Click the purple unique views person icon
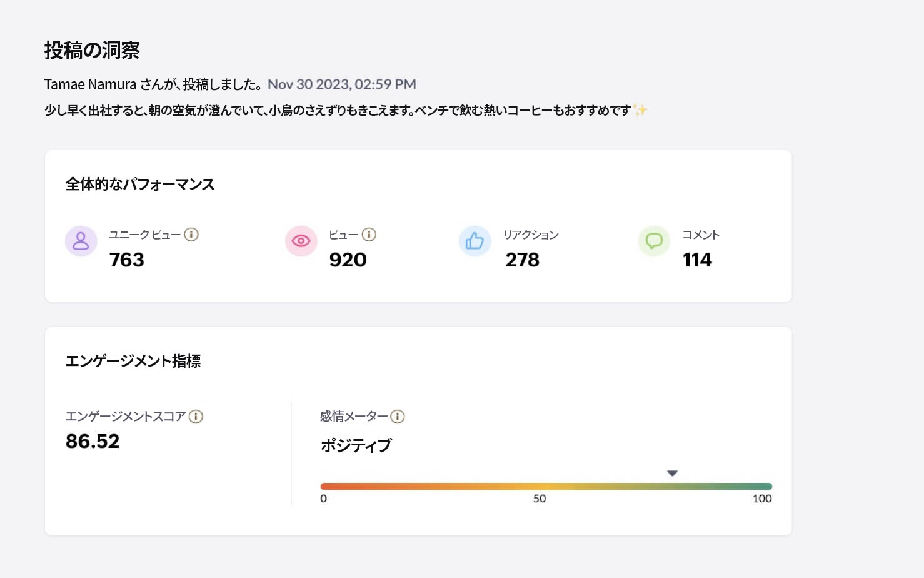 [x=81, y=241]
